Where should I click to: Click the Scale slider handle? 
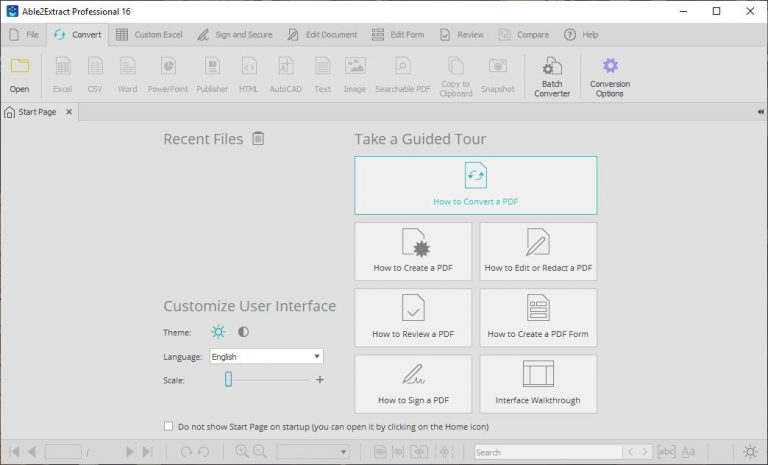228,379
